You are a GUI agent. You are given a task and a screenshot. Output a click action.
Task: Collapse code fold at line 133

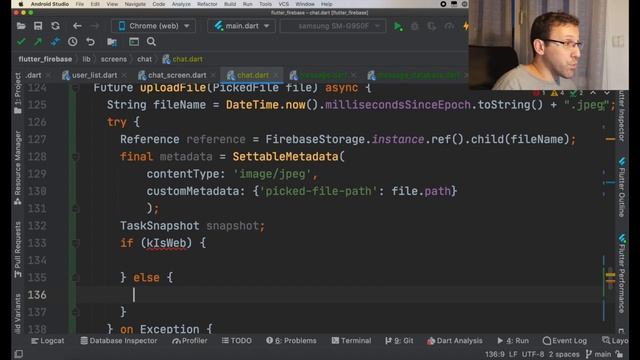75,243
